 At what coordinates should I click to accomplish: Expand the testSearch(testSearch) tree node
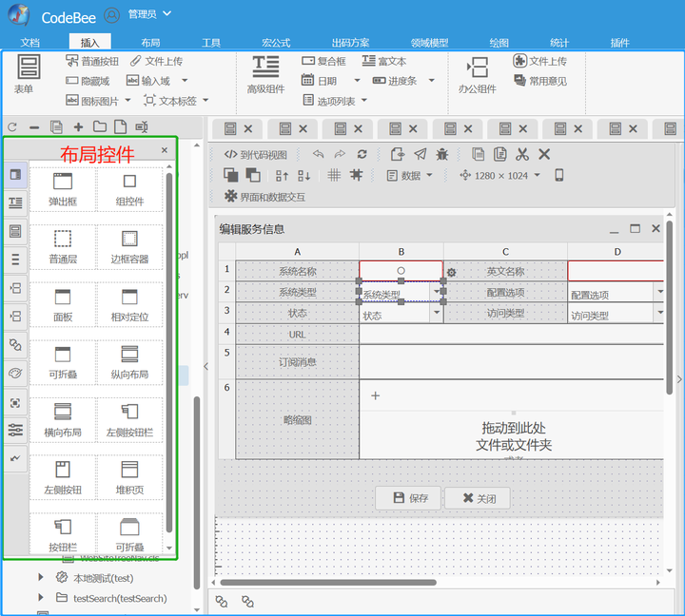point(41,597)
